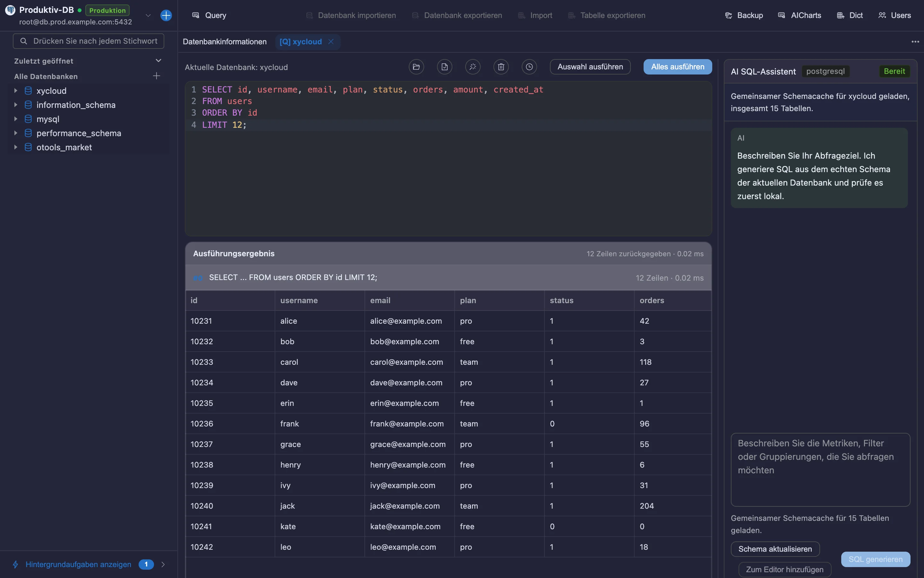This screenshot has width=924, height=578.
Task: Open the three-dot more options menu
Action: coord(915,42)
